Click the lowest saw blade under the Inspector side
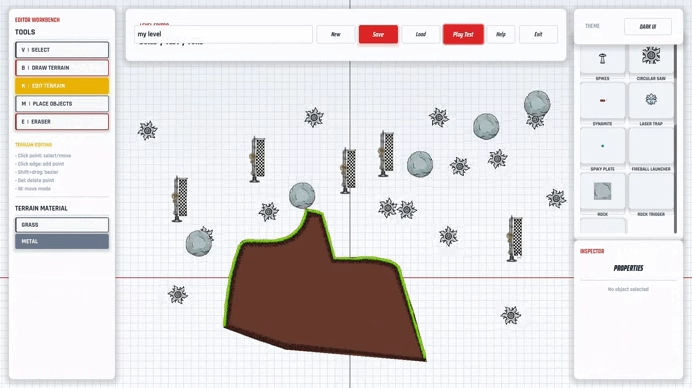This screenshot has width=692, height=388. [511, 315]
